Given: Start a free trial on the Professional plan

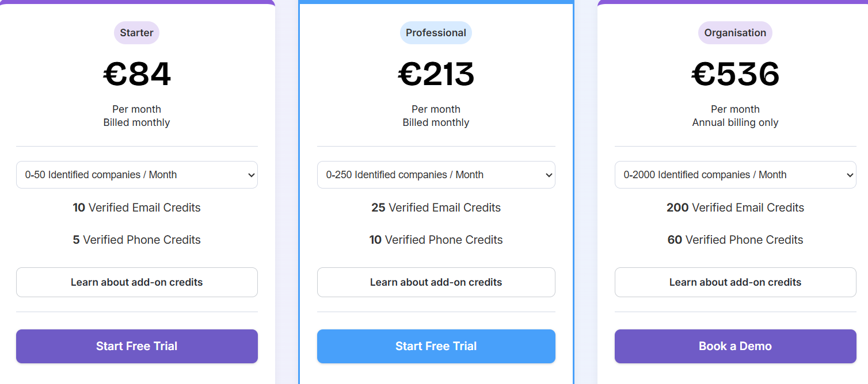Looking at the screenshot, I should pyautogui.click(x=436, y=346).
